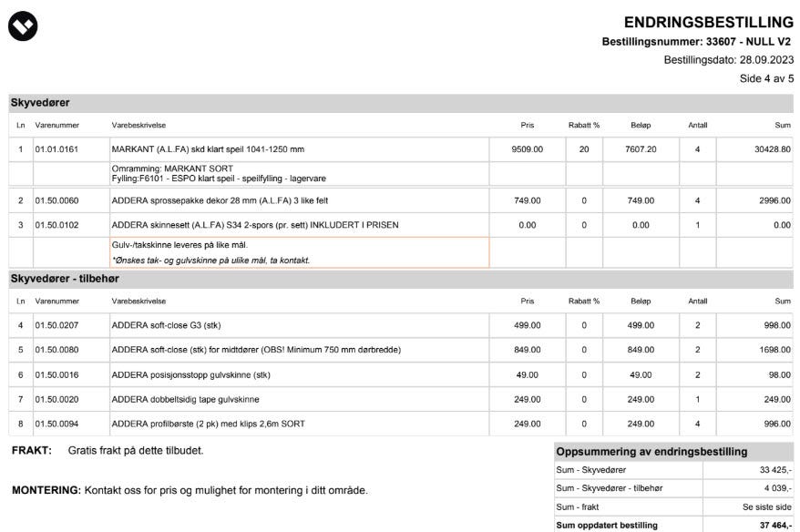Viewport: 800px width, 532px height.
Task: Click Sum - Skyvedører - tilbehør value 4 039,-
Action: 778,488
